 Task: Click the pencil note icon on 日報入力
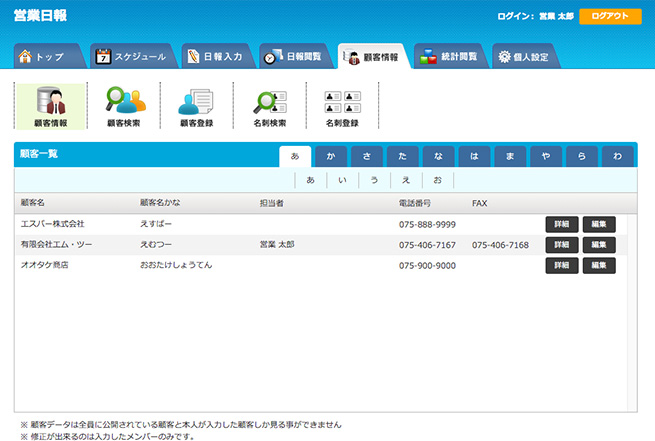(x=193, y=56)
